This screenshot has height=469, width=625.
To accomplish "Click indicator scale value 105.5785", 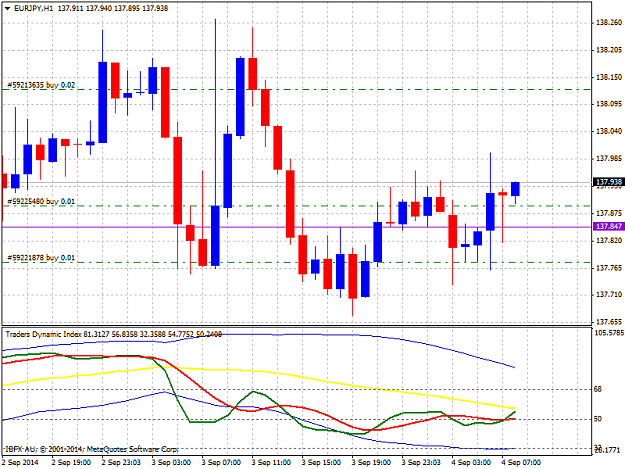I will click(x=609, y=333).
